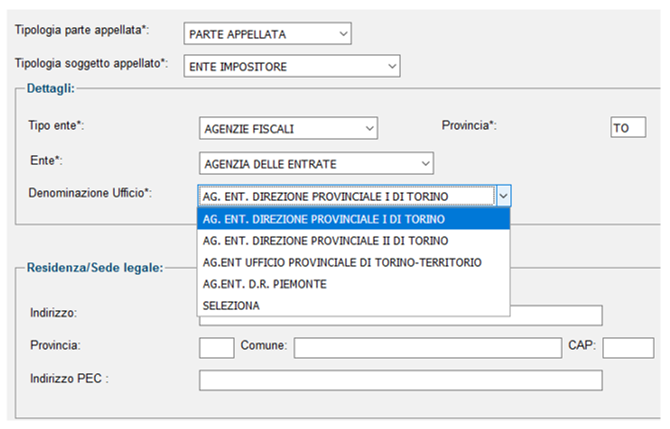Select AG.ENT. D.R. PIEMONTE from list
Image resolution: width=670 pixels, height=429 pixels.
353,284
